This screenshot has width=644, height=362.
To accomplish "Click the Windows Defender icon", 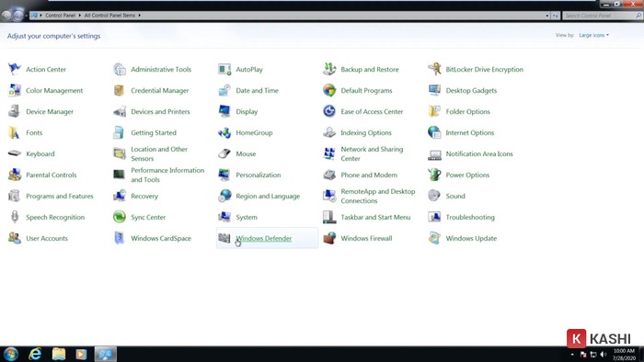I will pyautogui.click(x=224, y=238).
